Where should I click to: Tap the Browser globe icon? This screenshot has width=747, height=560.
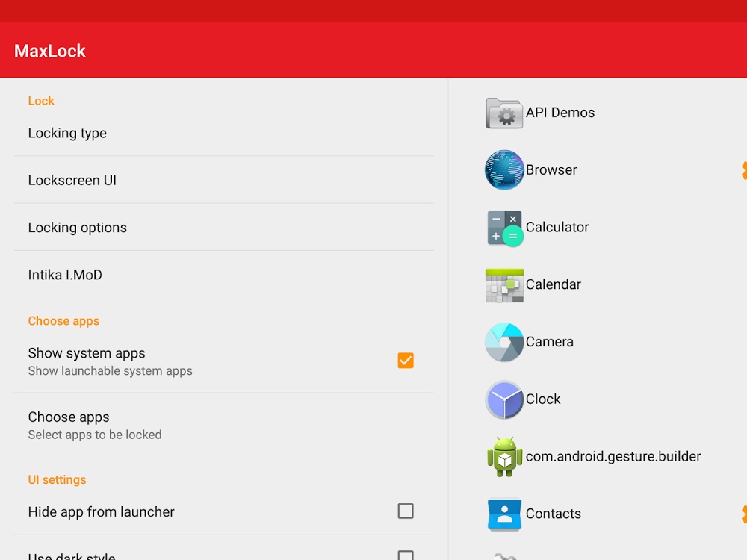pyautogui.click(x=504, y=170)
